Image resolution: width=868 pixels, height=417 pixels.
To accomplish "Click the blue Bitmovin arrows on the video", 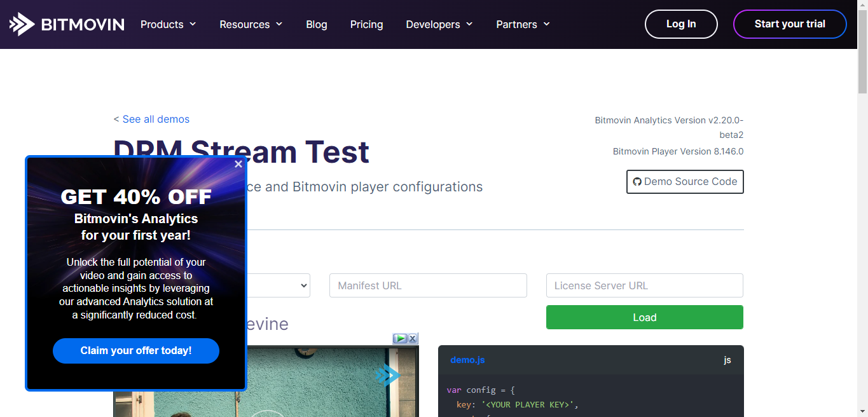I will (388, 376).
